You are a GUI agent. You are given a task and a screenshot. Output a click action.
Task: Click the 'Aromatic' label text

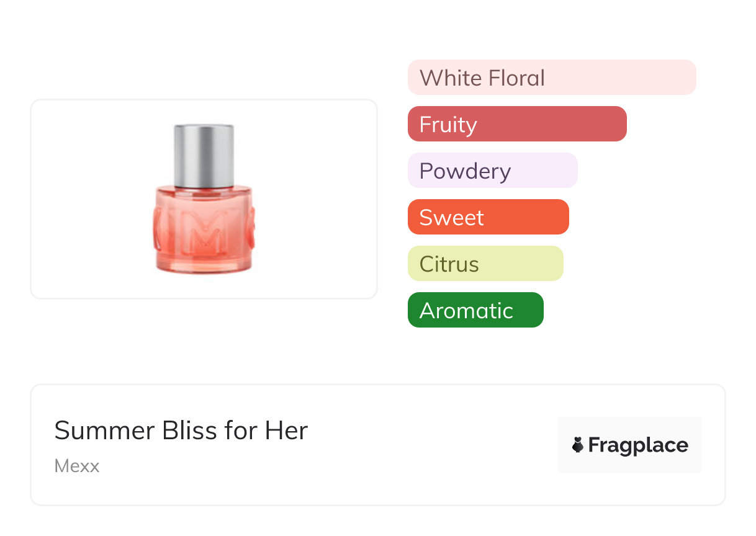[x=466, y=311]
